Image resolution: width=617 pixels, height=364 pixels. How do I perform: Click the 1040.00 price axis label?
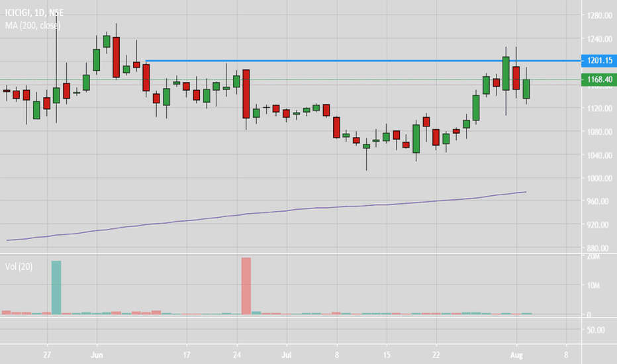pos(599,155)
